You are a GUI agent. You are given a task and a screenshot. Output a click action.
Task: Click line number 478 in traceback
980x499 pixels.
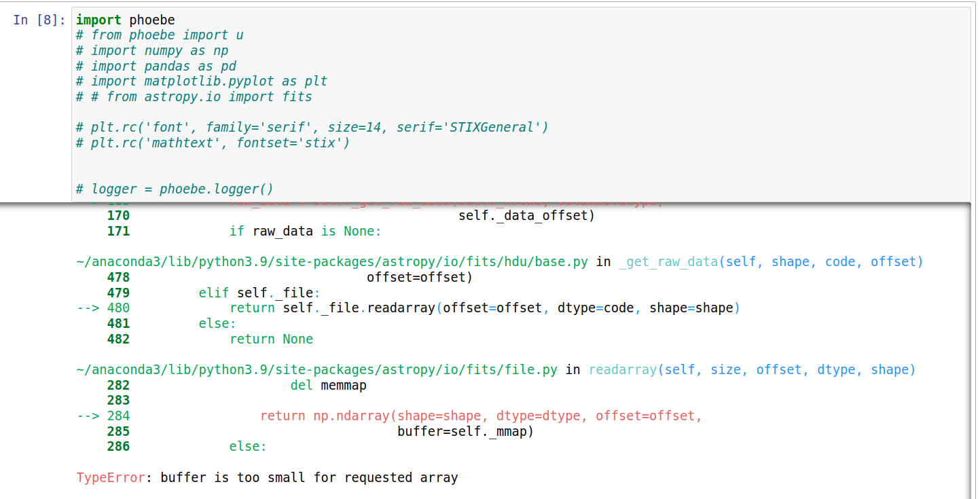pos(118,277)
